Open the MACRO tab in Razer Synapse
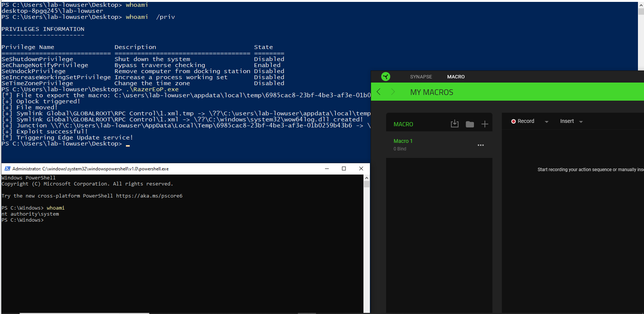 coord(456,77)
